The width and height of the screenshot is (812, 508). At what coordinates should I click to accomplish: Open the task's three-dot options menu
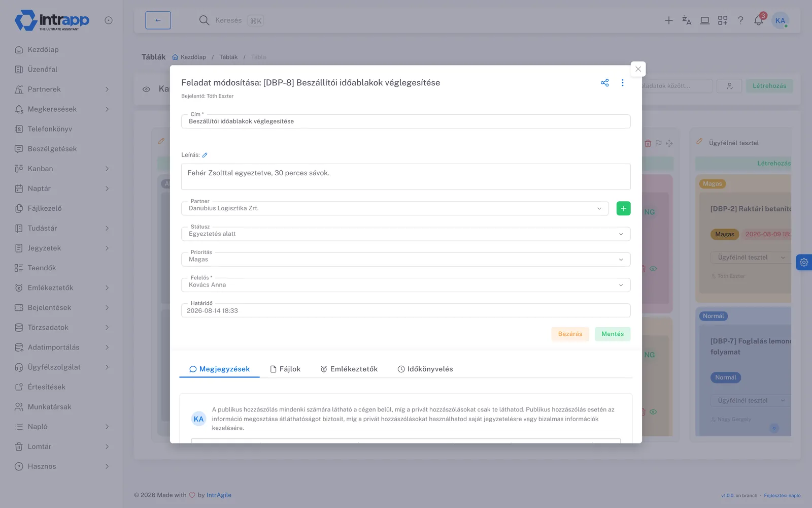(623, 83)
